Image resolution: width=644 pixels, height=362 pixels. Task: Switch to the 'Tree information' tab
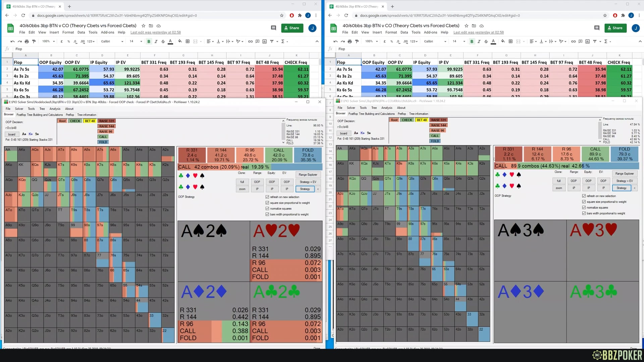point(87,115)
